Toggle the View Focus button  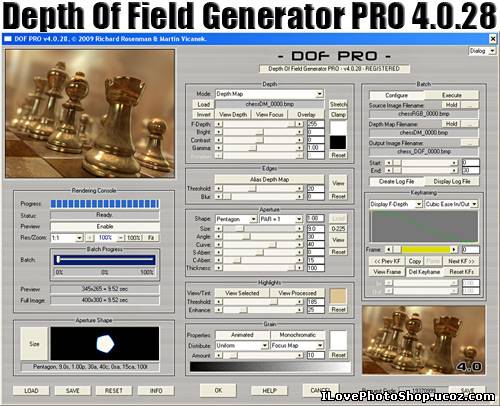pyautogui.click(x=269, y=114)
